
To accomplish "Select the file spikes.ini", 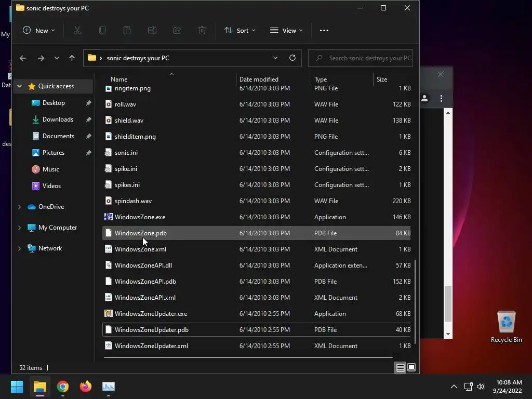I will click(256, 185).
